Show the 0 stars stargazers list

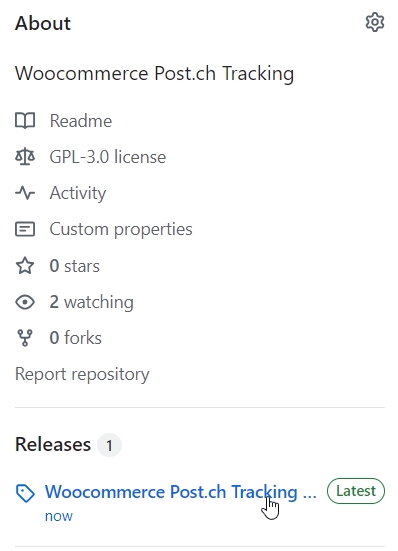click(x=74, y=266)
